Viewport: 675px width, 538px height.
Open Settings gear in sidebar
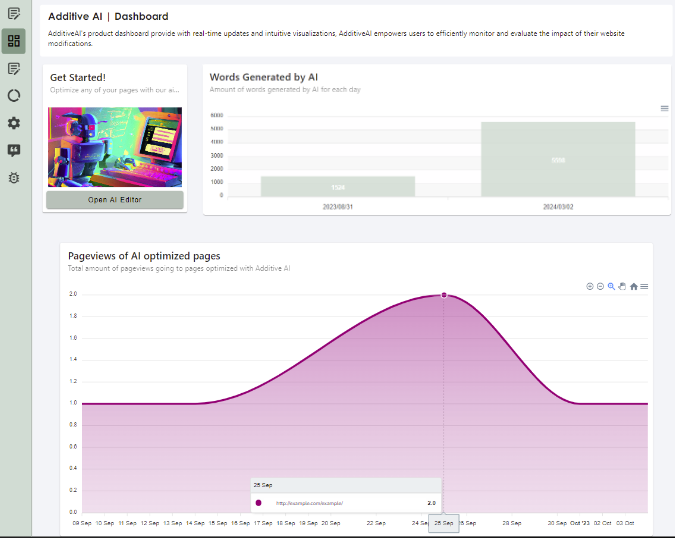(14, 123)
